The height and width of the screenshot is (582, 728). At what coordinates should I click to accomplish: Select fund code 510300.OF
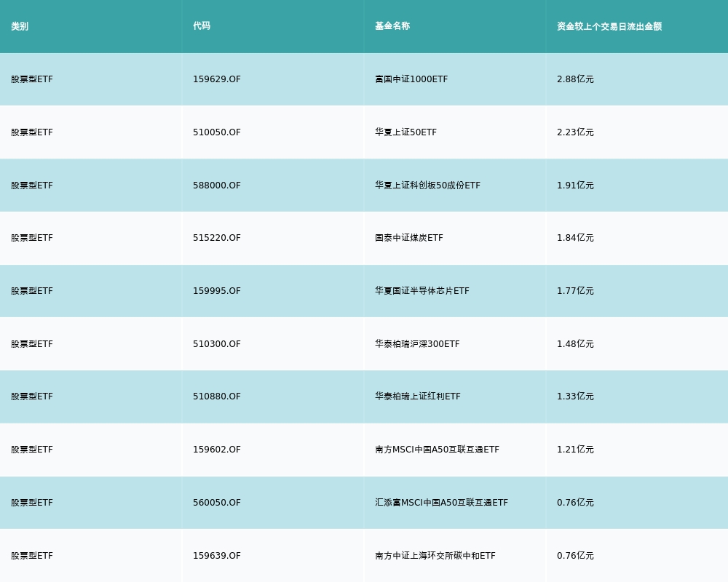[x=217, y=344]
